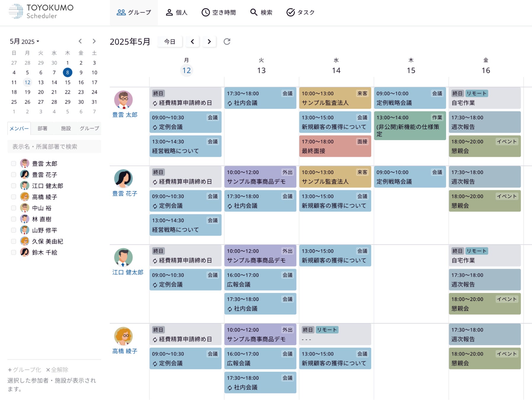Select Friday 16 date header
The height and width of the screenshot is (400, 532).
coord(486,70)
